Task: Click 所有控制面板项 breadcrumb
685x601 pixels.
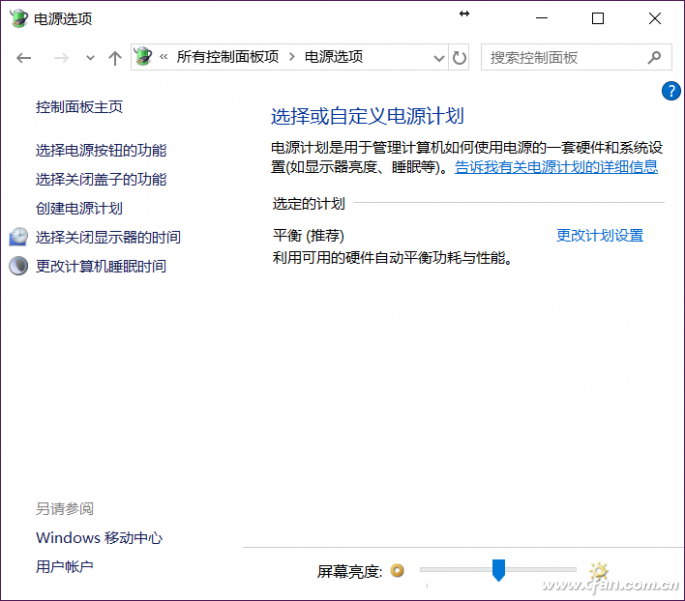Action: click(227, 57)
